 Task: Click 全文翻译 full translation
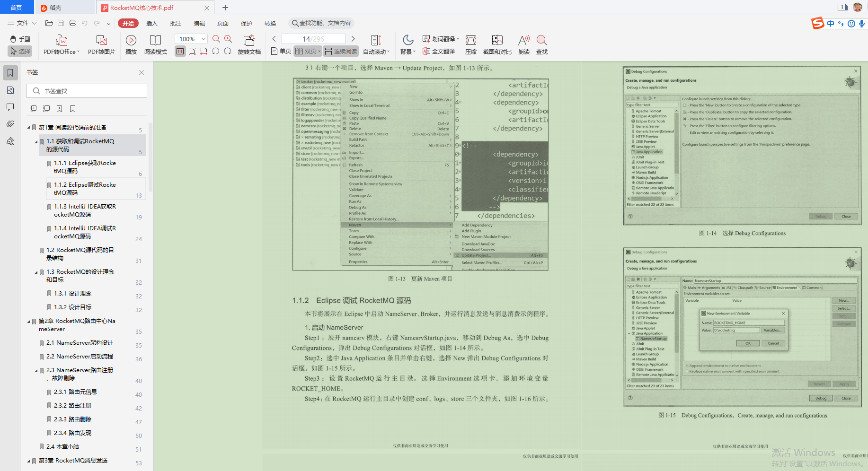coord(439,51)
